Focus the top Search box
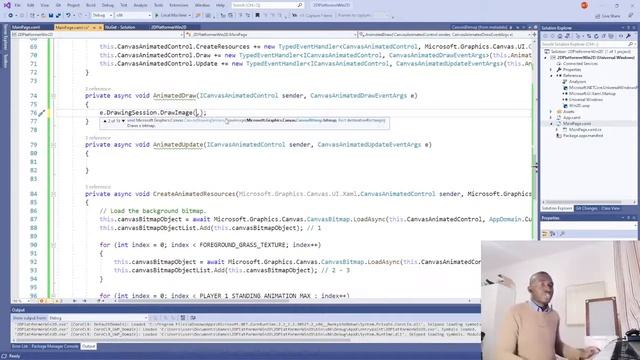The image size is (640, 360). pos(267,5)
